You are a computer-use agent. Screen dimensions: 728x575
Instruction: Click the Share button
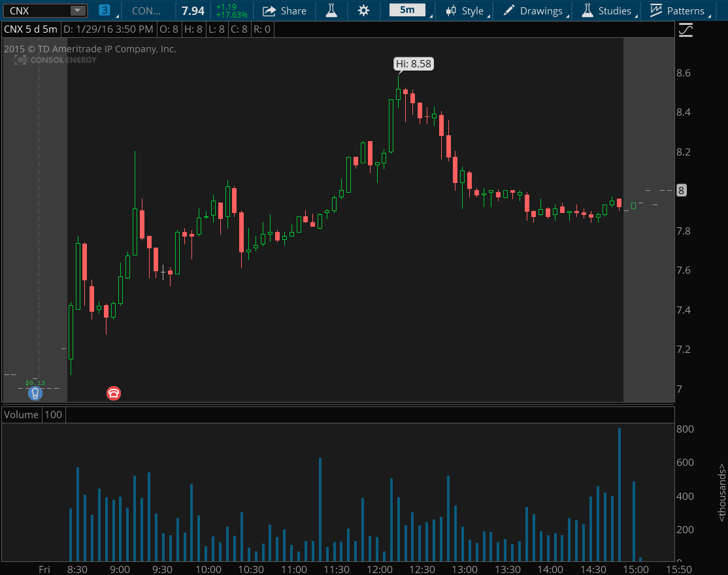pyautogui.click(x=285, y=10)
